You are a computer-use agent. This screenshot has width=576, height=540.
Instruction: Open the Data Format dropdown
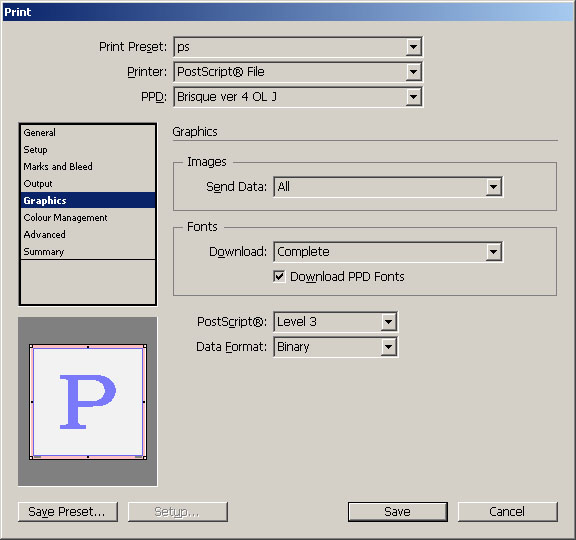[x=335, y=347]
